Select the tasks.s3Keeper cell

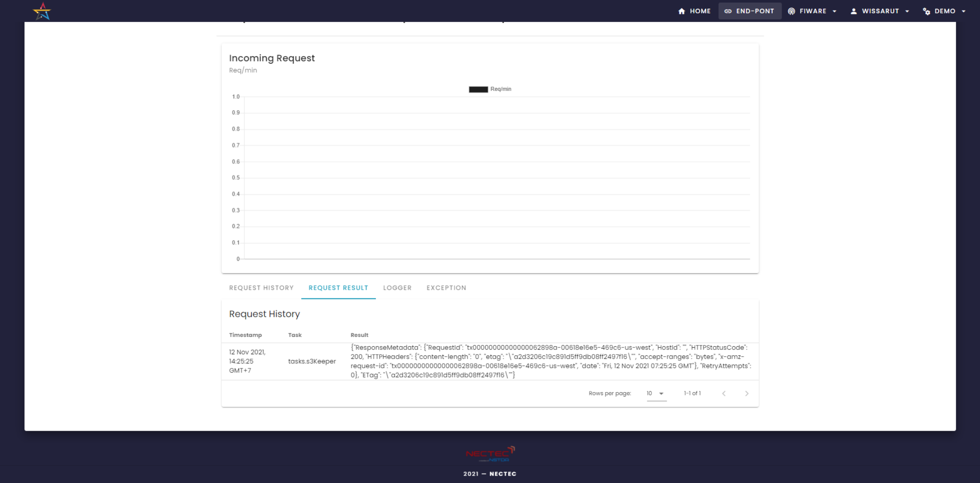pos(312,361)
